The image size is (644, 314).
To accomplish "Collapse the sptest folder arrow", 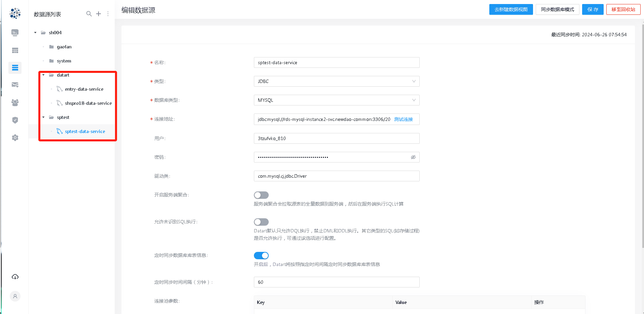I will coord(43,117).
